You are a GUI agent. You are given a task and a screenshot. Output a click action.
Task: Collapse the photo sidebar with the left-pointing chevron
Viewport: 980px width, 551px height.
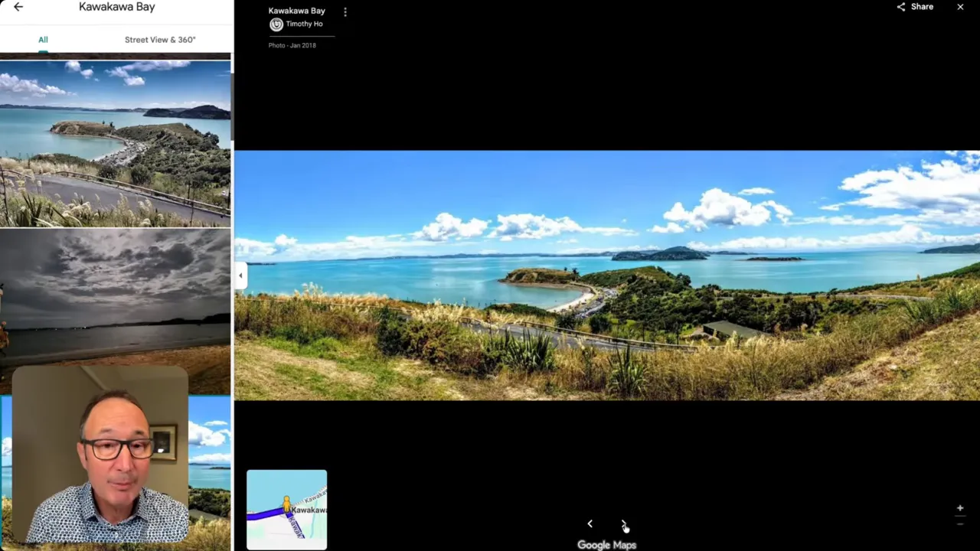[x=240, y=275]
